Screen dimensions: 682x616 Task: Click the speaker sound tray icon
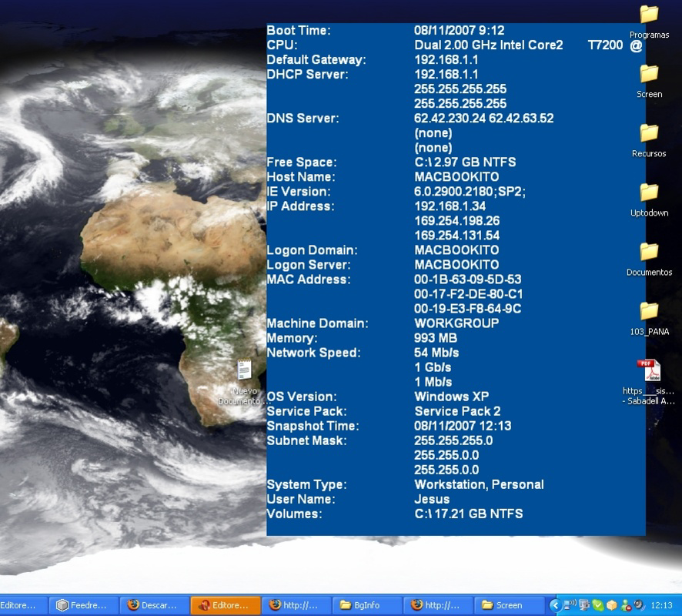tap(639, 605)
